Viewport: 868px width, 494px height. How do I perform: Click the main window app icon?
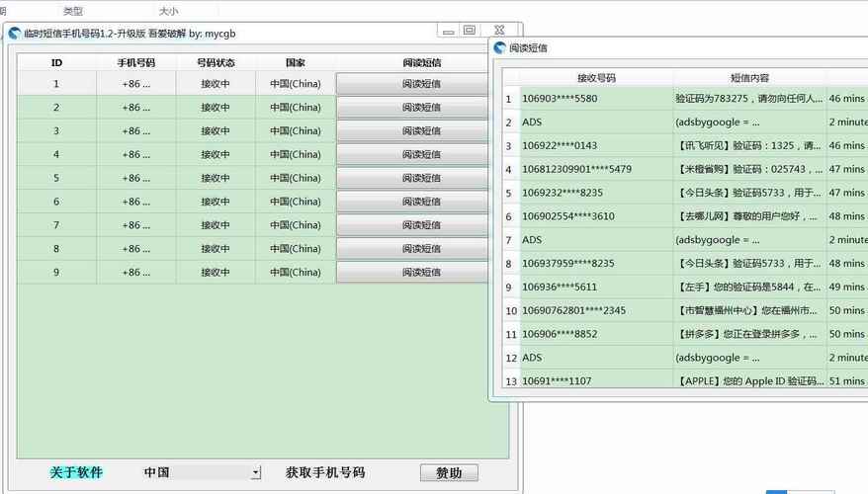click(x=15, y=34)
